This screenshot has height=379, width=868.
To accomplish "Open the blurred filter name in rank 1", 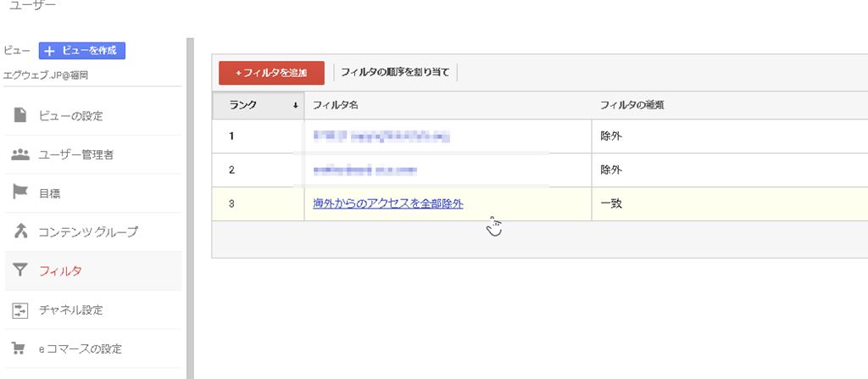I will click(x=381, y=136).
